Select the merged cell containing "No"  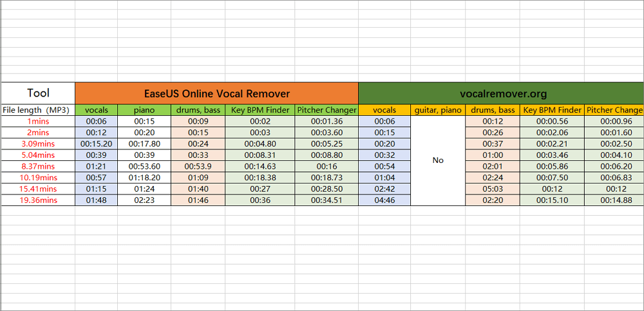click(x=437, y=160)
